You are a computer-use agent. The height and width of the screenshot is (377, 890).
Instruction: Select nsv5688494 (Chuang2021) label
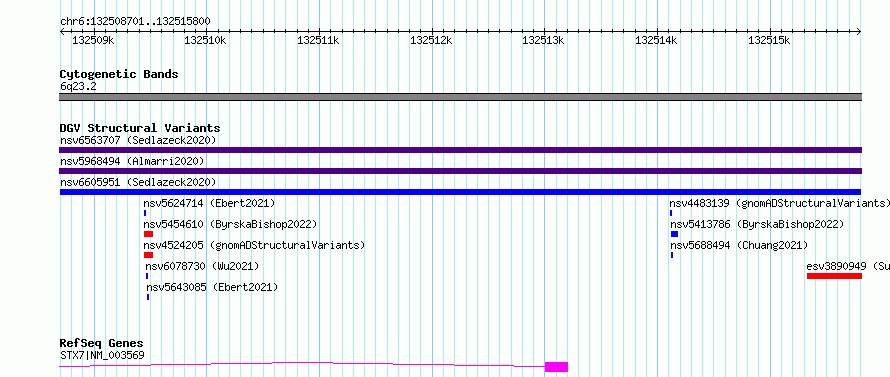738,245
